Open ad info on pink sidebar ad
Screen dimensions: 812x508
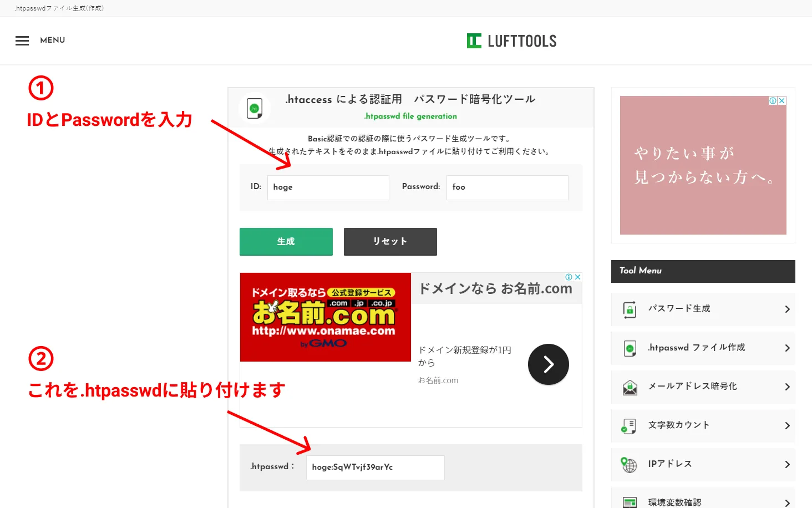click(773, 100)
